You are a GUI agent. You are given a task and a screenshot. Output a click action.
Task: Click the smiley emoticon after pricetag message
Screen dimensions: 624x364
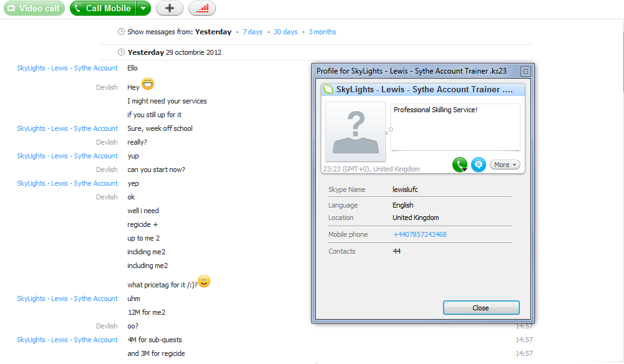coord(204,281)
